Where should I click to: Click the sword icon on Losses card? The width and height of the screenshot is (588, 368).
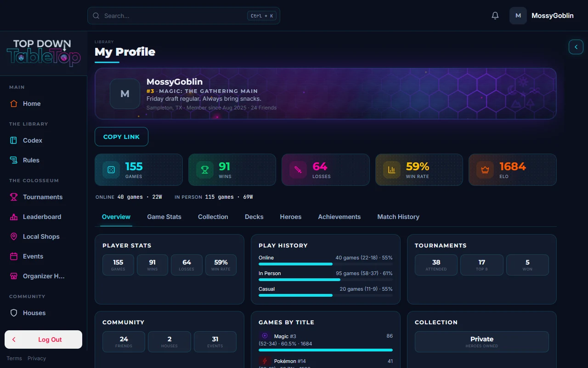tap(298, 170)
